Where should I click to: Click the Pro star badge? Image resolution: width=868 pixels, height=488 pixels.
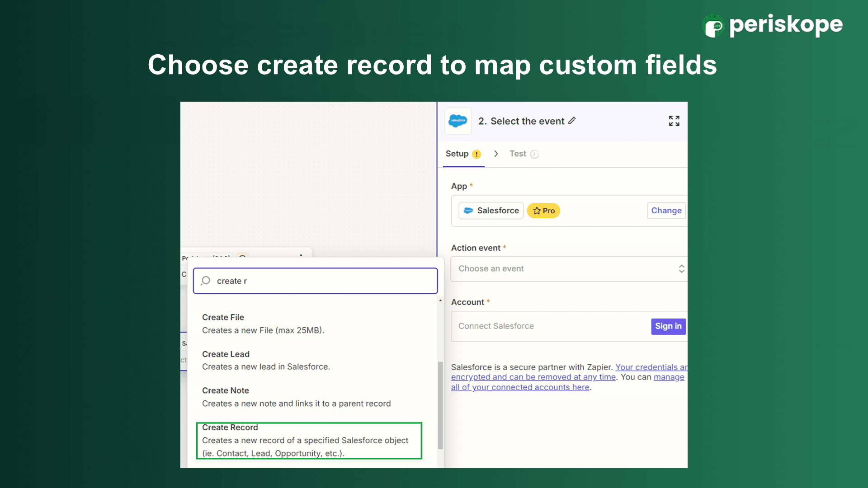point(543,211)
